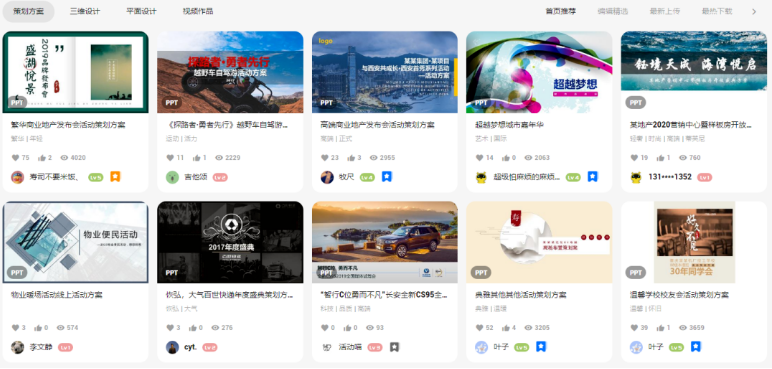772x369 pixels.
Task: Open 寿司不要米饭 user avatar
Action: point(18,177)
